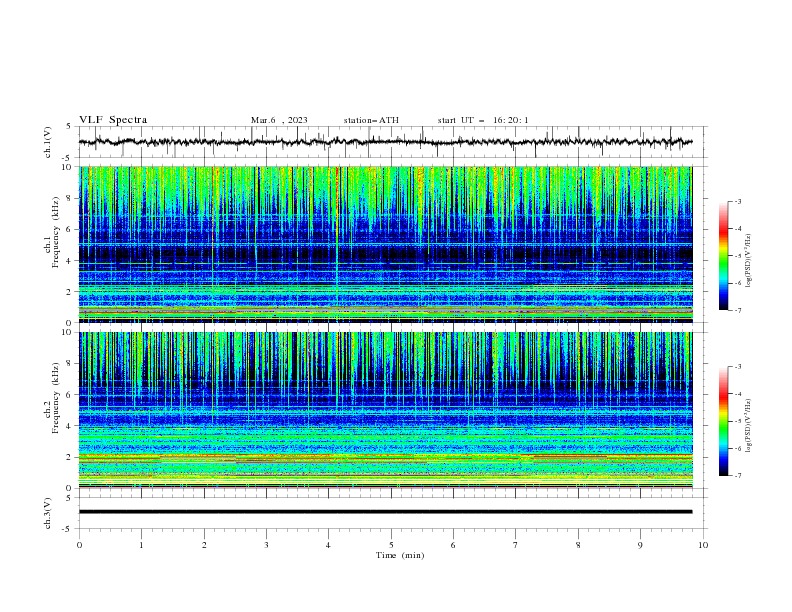The image size is (792, 612).
Task: Click the '6' frequency tick of ch.2 spectrogram
Action: tap(71, 394)
